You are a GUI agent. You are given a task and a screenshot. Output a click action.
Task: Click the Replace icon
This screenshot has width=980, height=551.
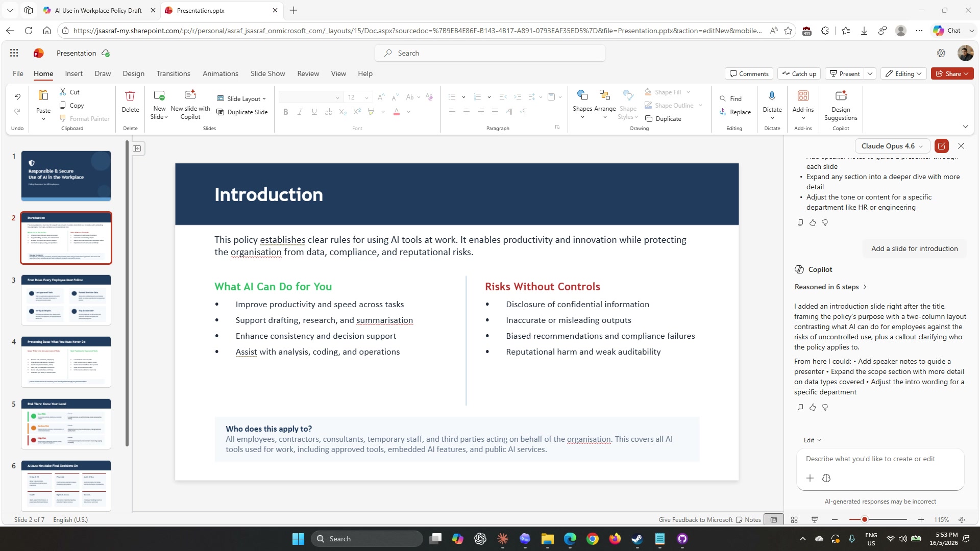coord(723,112)
